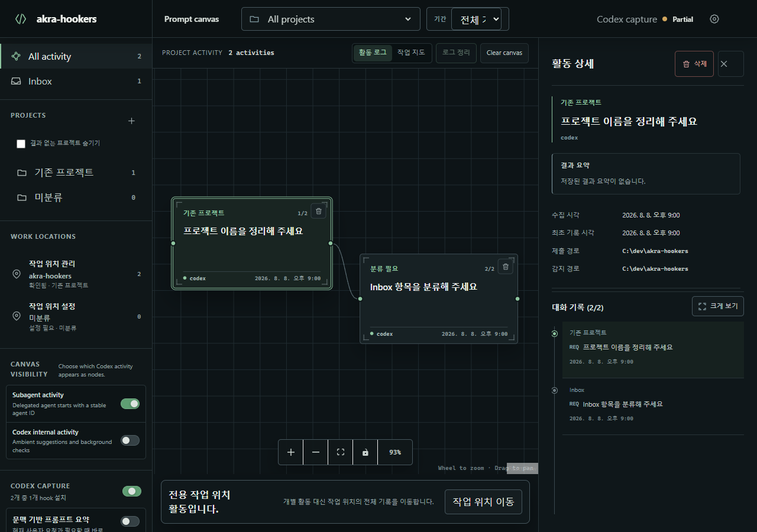Click the Inbox tray icon in sidebar
Viewport: 757px width, 532px height.
click(x=16, y=82)
